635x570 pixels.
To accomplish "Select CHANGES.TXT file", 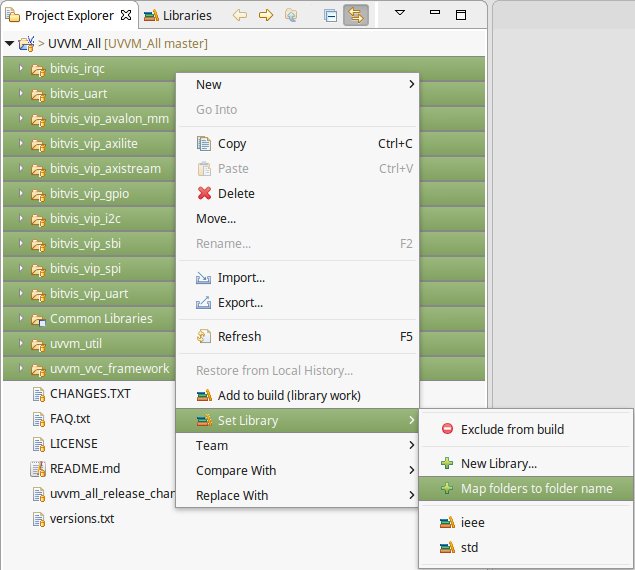I will tap(90, 393).
